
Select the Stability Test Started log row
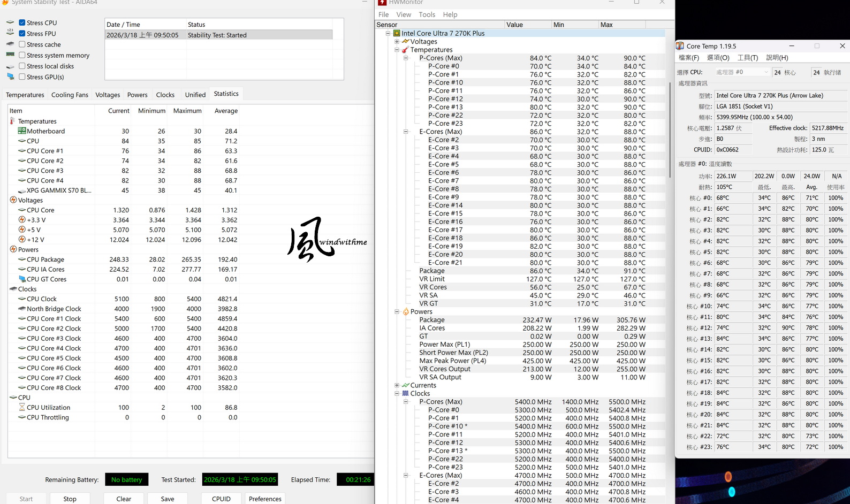[x=218, y=35]
